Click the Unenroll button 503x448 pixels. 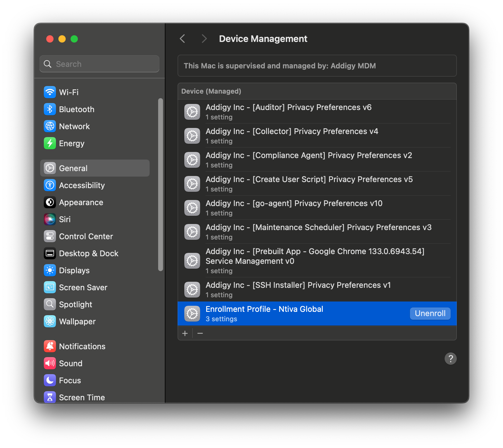[430, 313]
